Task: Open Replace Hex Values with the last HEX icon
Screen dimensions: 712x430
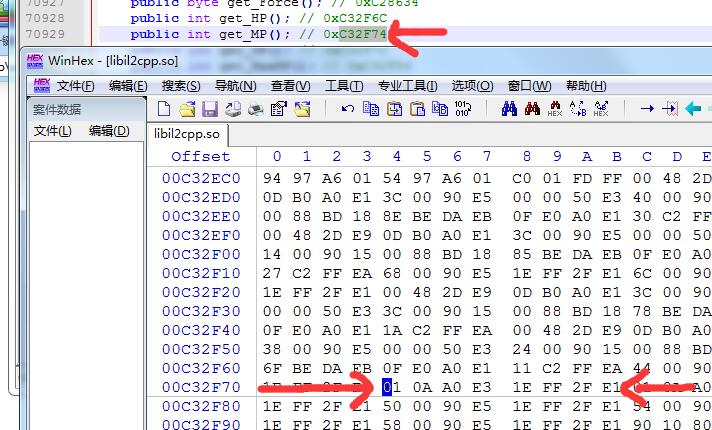Action: tap(601, 109)
